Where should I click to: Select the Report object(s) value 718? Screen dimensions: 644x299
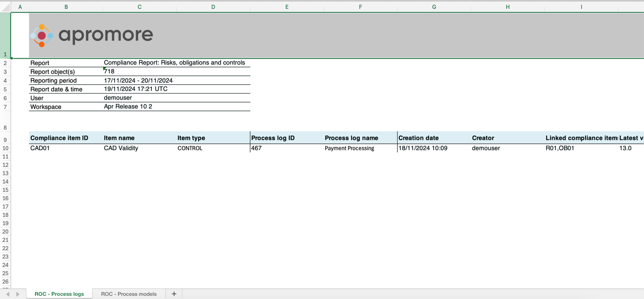point(109,72)
